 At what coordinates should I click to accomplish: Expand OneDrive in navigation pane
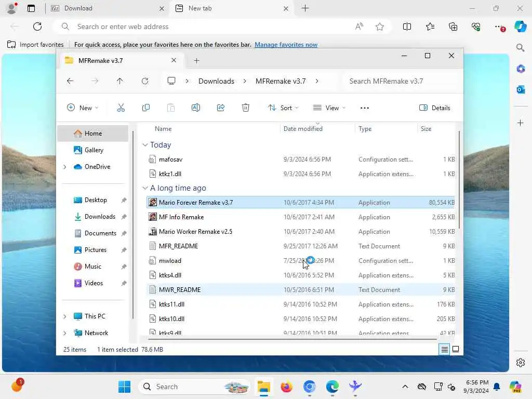click(65, 167)
